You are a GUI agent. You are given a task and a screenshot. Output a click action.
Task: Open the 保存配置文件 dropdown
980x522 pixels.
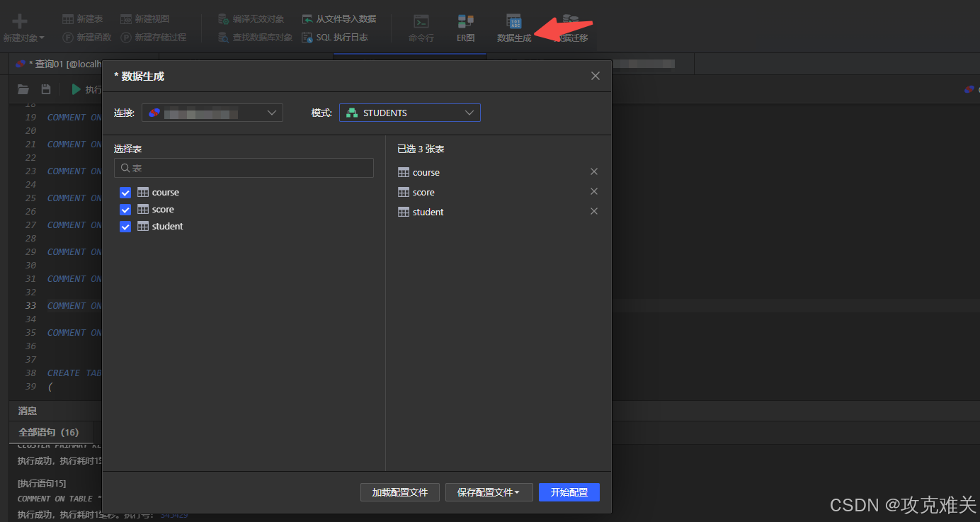489,492
